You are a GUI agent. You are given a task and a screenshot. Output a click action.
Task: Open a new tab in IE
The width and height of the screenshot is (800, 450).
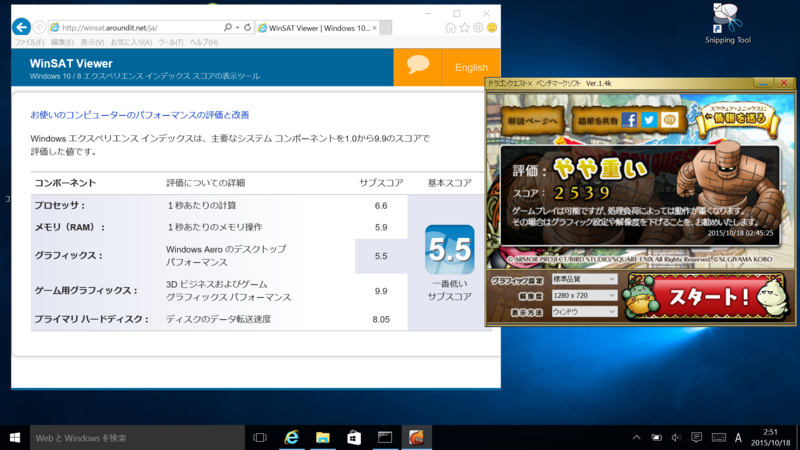(386, 28)
